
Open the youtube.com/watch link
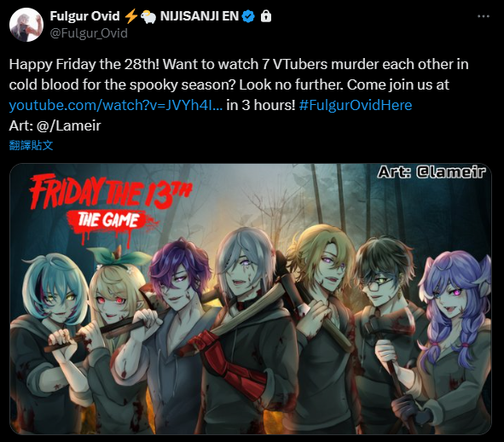pyautogui.click(x=116, y=105)
